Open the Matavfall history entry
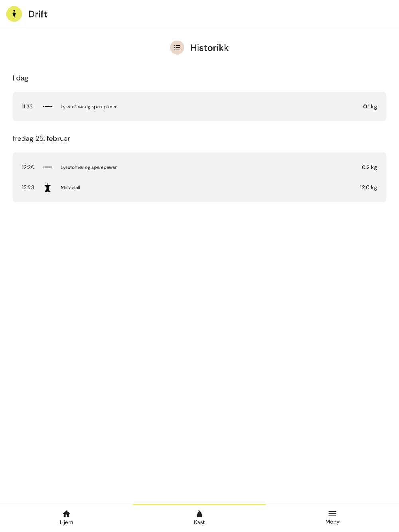 click(199, 187)
